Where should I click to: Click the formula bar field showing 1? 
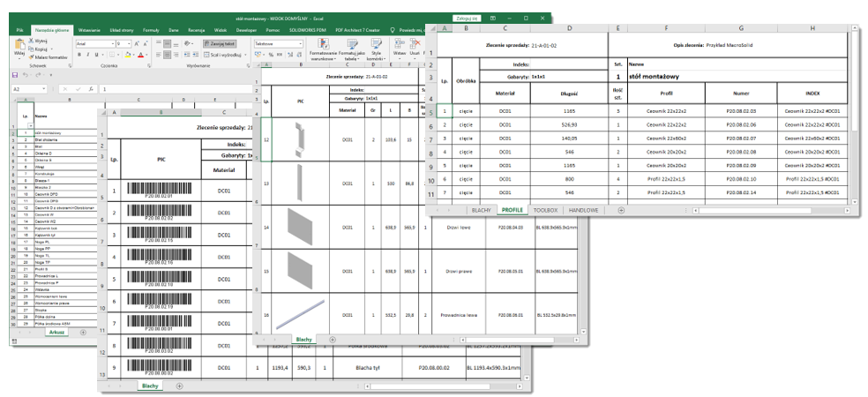177,89
